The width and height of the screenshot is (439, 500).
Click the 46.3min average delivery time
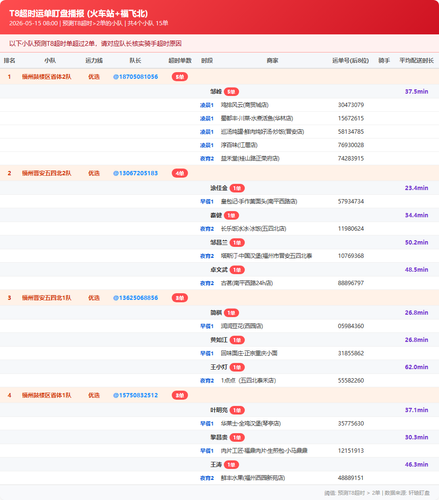coord(417,465)
